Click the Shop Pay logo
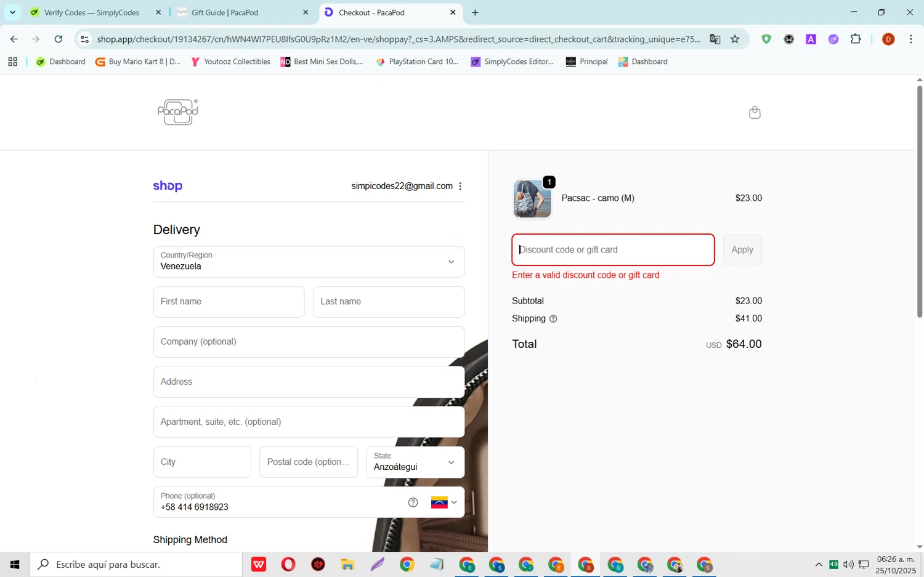 click(x=168, y=186)
